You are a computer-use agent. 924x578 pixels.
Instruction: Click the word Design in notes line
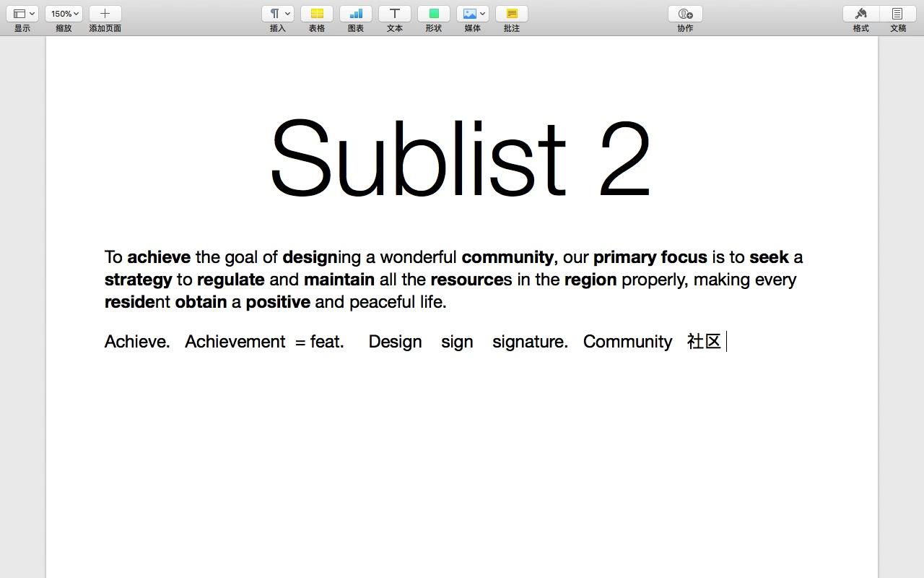[395, 342]
